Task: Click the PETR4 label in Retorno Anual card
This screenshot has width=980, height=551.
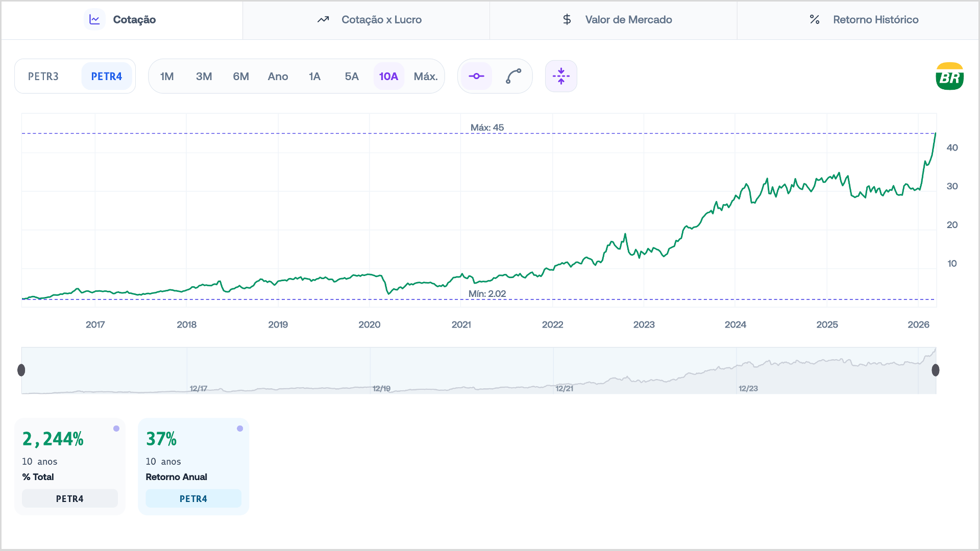Action: click(x=193, y=498)
